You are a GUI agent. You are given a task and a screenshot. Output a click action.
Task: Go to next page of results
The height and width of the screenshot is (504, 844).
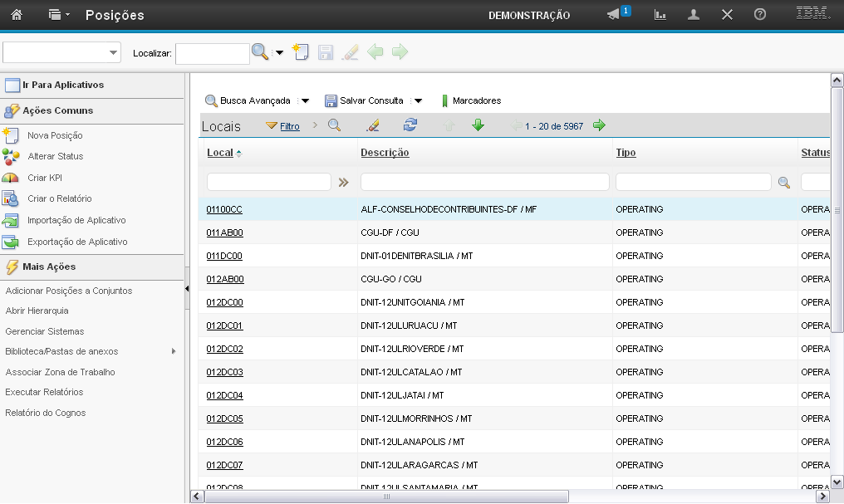tap(599, 125)
